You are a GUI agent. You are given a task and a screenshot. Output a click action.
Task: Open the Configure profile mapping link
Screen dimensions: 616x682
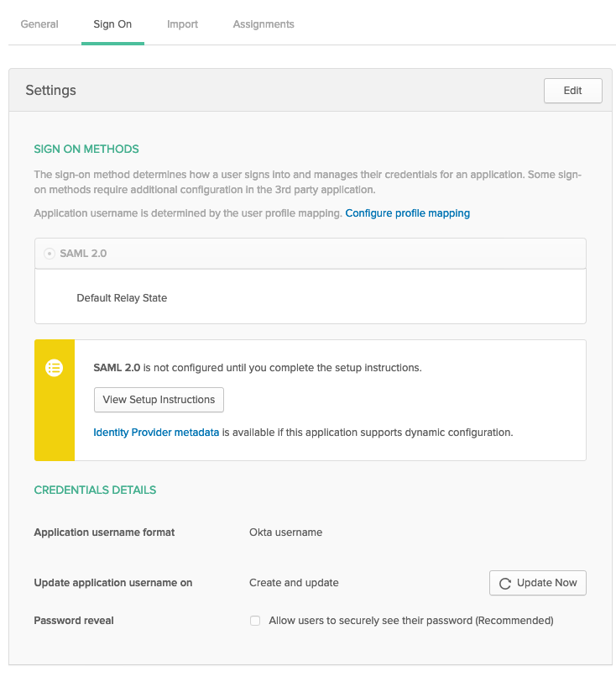[407, 213]
